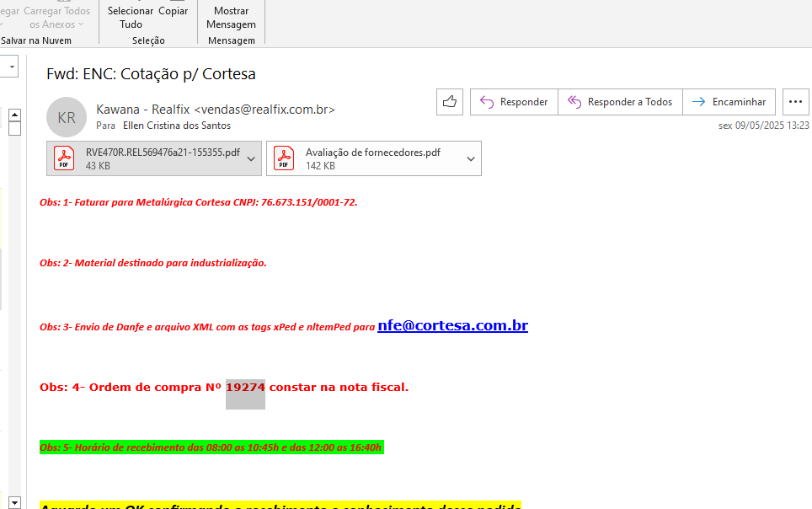812x509 pixels.
Task: Click Selecionar Tudo in the ribbon
Action: click(131, 18)
